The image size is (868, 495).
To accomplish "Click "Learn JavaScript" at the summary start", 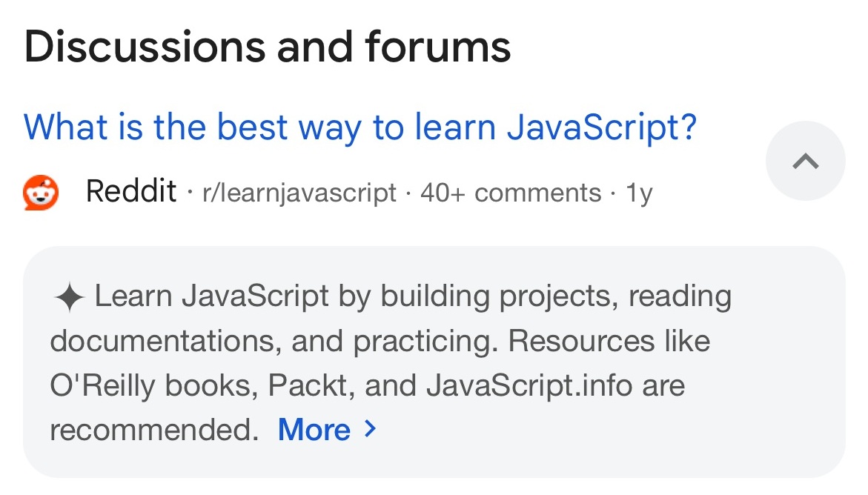I will coord(212,297).
